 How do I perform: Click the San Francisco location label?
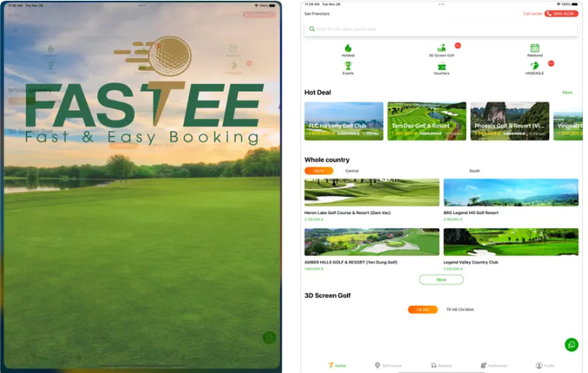317,13
